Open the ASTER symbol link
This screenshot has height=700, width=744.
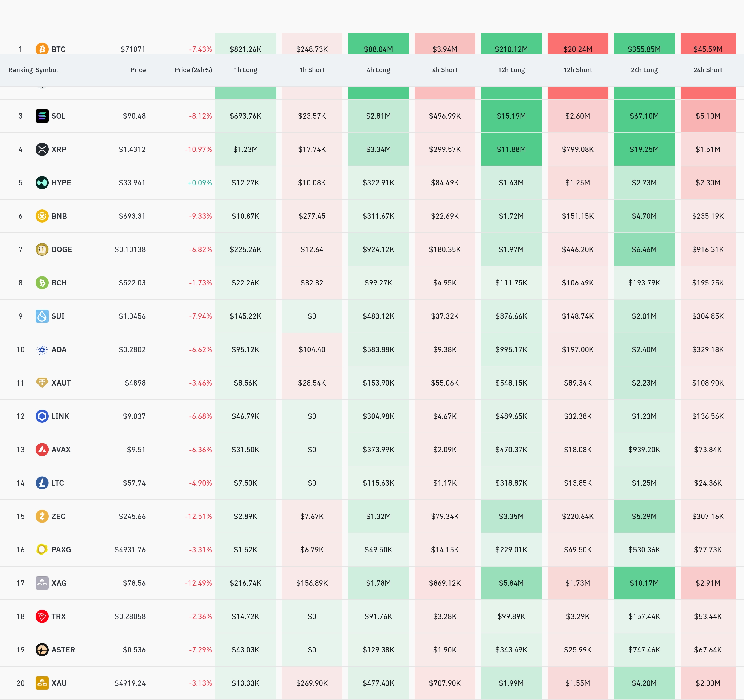click(63, 649)
